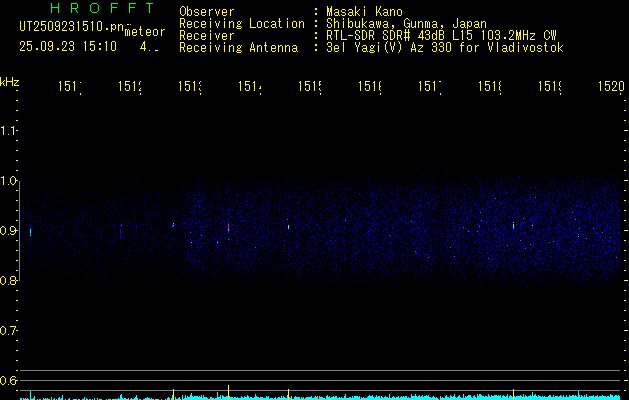Click the magenta meteor echo in spectrogram
Screen dimensions: 629x400
pyautogui.click(x=229, y=227)
